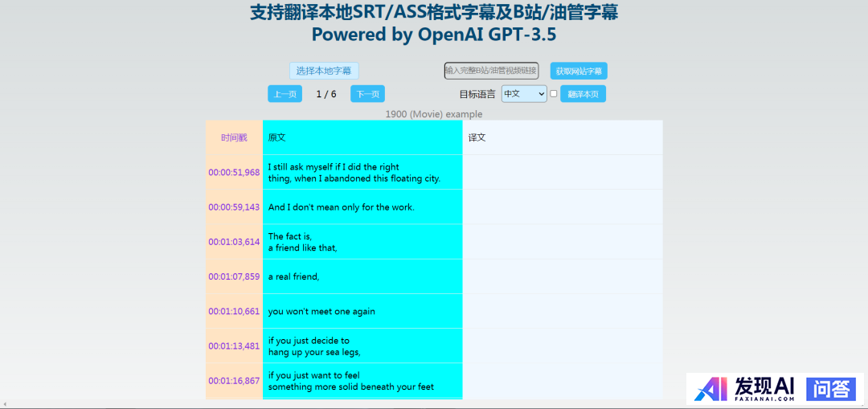Click the "1900 (Movie) example" caption
Image resolution: width=868 pixels, height=409 pixels.
click(x=434, y=114)
